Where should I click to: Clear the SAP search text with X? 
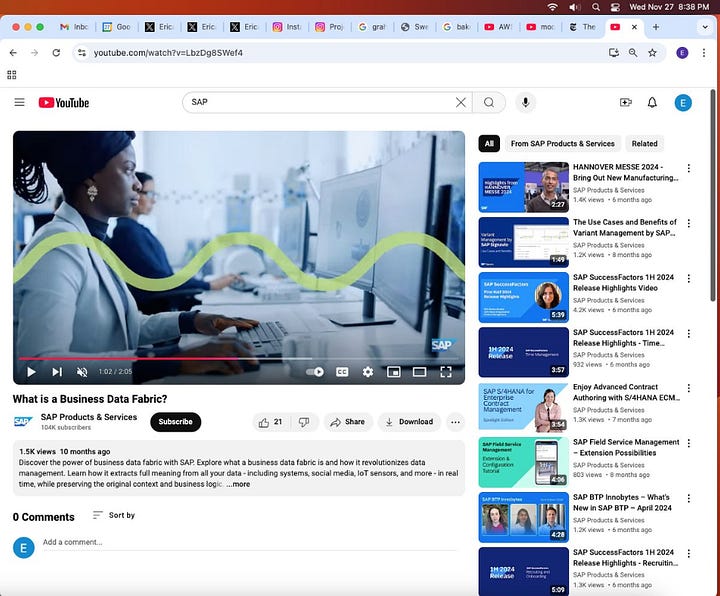click(x=461, y=102)
